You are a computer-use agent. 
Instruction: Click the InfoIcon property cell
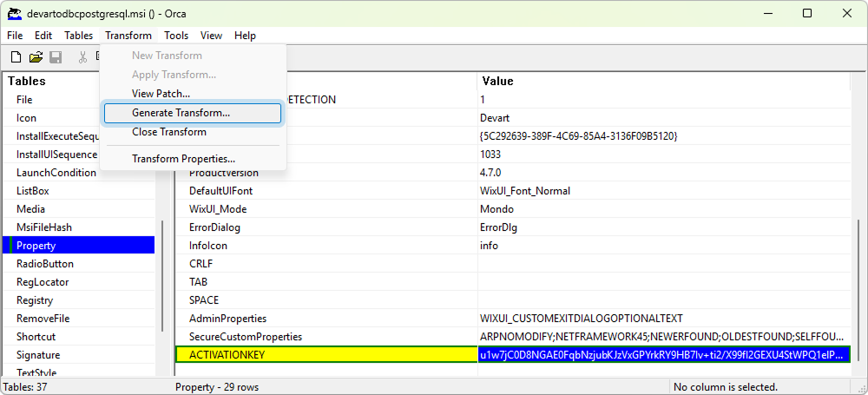click(x=326, y=246)
